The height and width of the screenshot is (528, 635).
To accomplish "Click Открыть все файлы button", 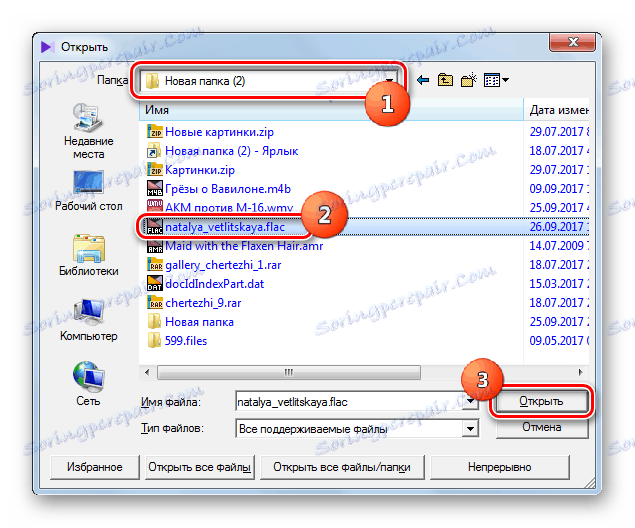I will tap(200, 467).
